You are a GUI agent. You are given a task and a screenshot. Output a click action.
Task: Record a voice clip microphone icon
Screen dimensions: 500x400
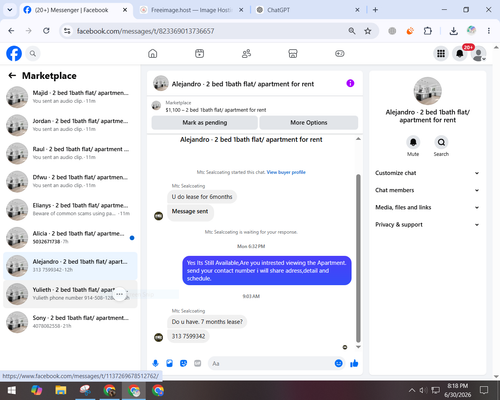155,363
